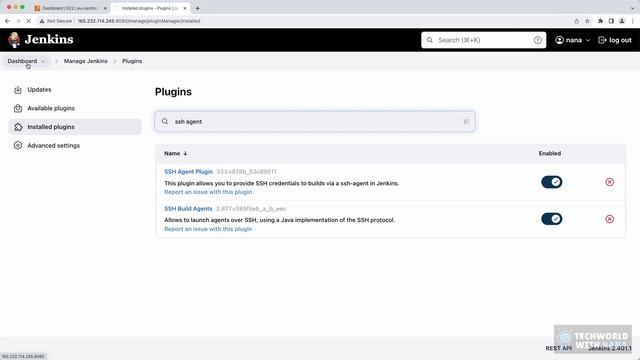Viewport: 640px width, 360px height.
Task: Open Available plugins in sidebar
Action: (75, 108)
